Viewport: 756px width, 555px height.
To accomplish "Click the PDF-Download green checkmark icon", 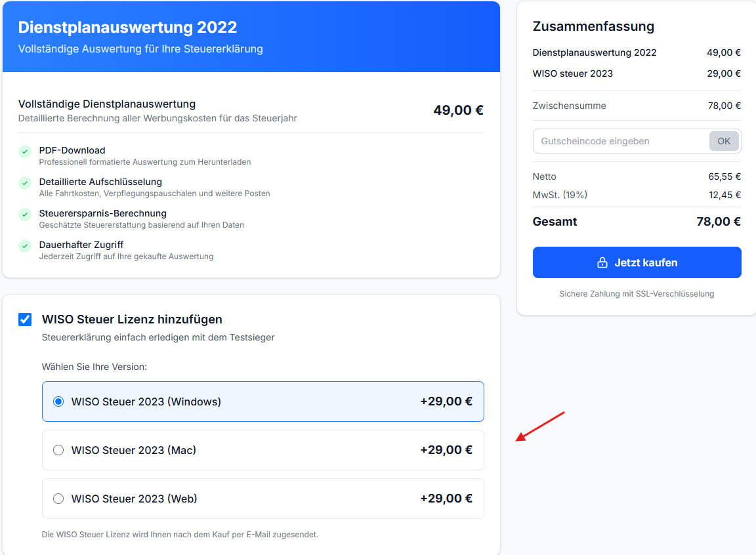I will coord(25,152).
